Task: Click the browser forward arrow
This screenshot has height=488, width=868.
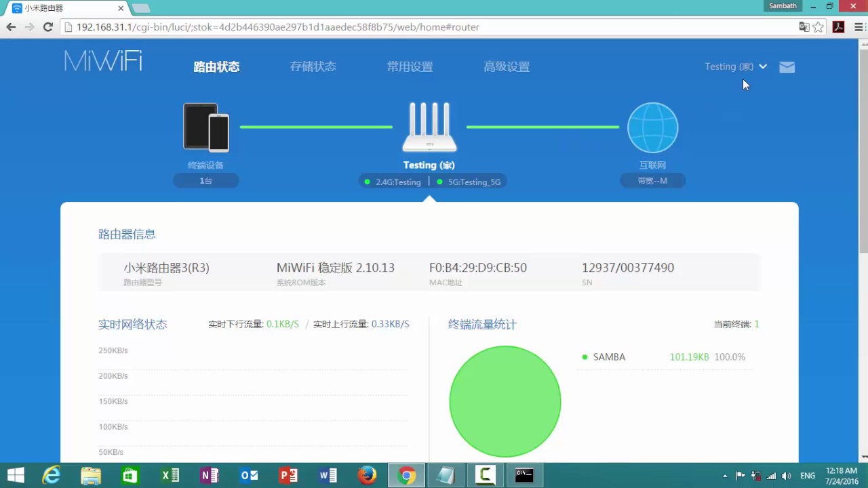Action: [29, 27]
